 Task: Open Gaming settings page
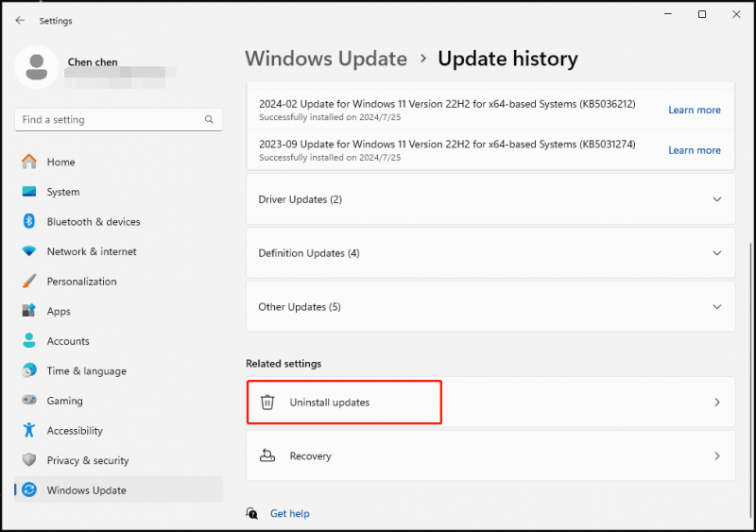point(119,401)
